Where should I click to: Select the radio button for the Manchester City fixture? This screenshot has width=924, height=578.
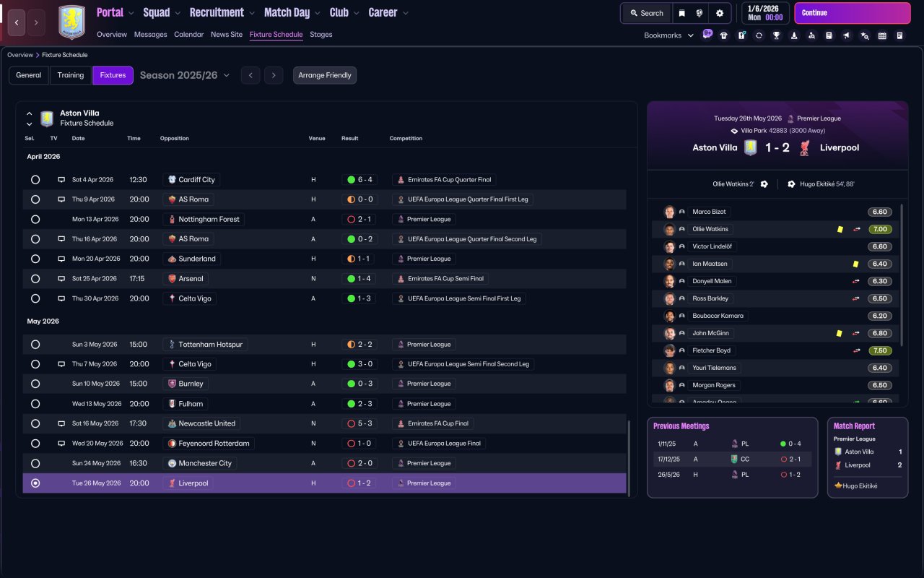(x=35, y=463)
